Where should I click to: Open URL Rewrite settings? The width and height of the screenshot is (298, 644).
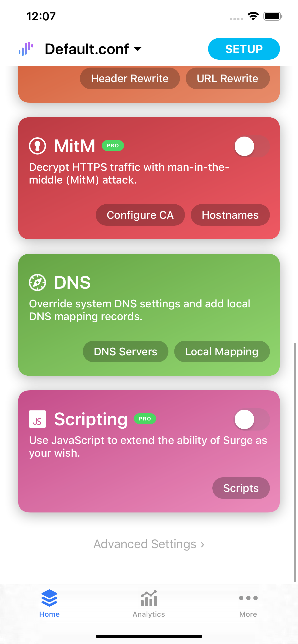point(228,79)
